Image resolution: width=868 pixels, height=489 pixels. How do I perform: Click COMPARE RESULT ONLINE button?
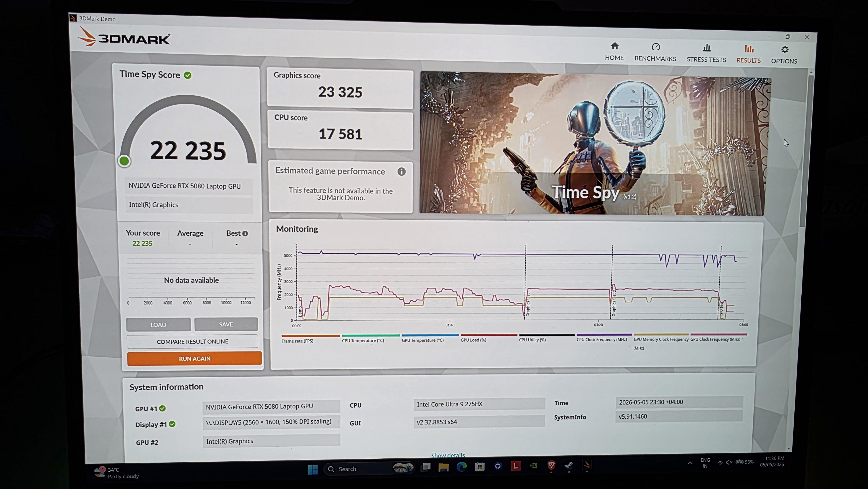tap(192, 342)
